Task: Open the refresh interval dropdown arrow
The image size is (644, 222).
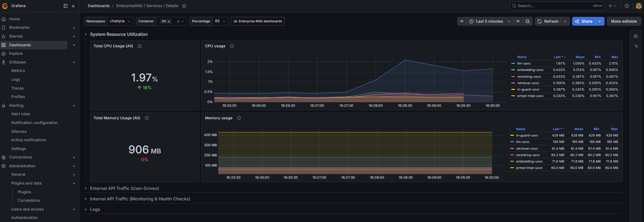Action: [565, 21]
